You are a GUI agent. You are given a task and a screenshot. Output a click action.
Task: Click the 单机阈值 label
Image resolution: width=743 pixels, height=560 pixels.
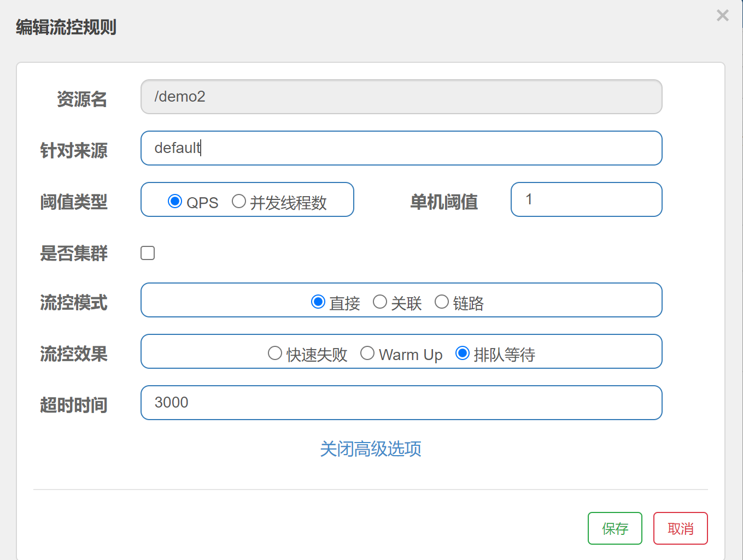[x=444, y=202]
